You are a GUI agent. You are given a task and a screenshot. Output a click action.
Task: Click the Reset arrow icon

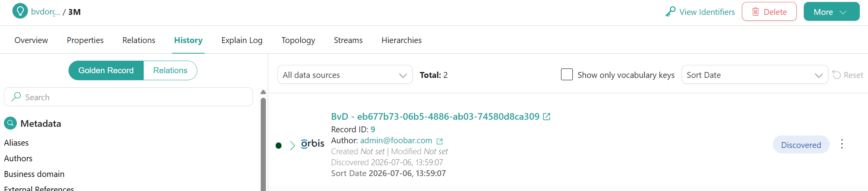(837, 75)
